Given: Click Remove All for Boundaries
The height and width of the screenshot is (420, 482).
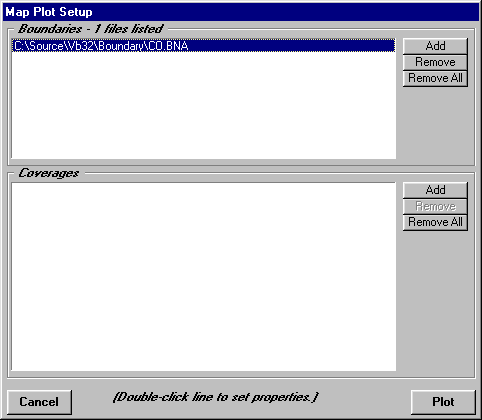Looking at the screenshot, I should point(435,78).
